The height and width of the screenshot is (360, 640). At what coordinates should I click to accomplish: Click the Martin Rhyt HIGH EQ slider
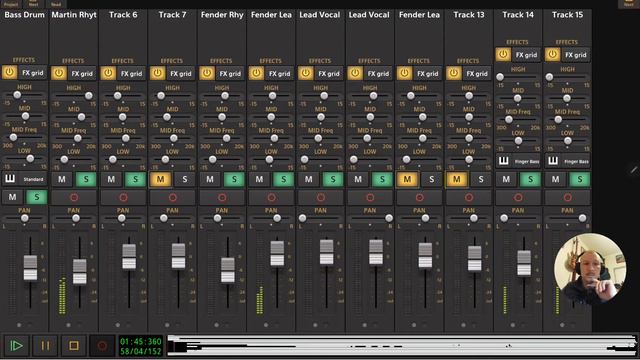(74, 96)
